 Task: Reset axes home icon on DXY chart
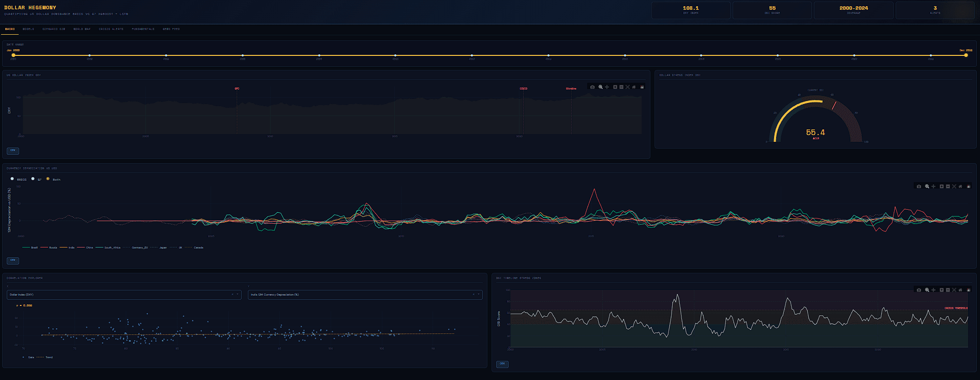point(634,87)
